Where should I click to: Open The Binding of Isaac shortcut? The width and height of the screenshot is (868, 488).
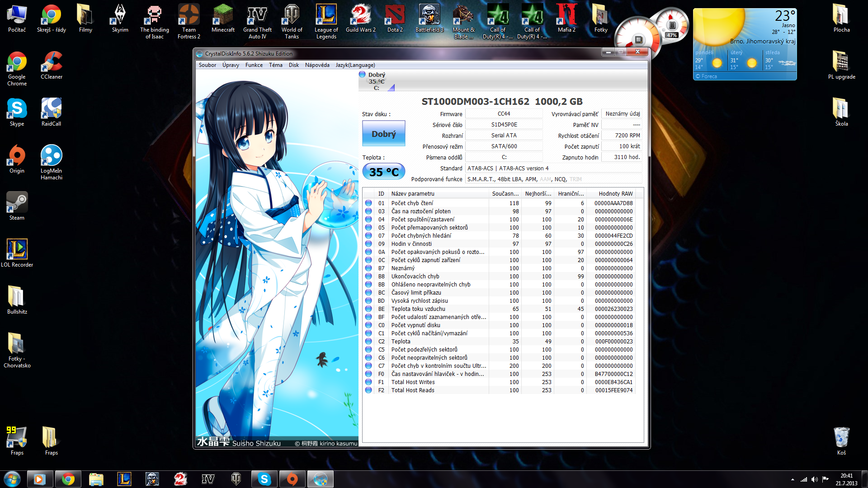tap(155, 22)
